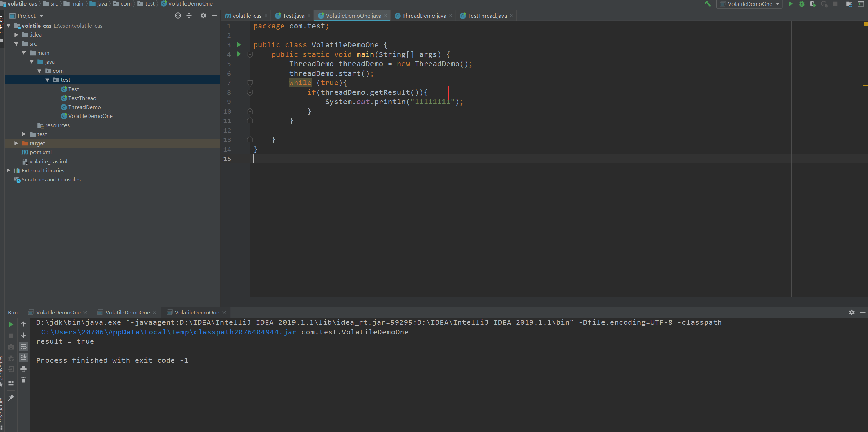Select the second VolatileDemoOne run tab
Viewport: 868px width, 432px height.
point(127,312)
